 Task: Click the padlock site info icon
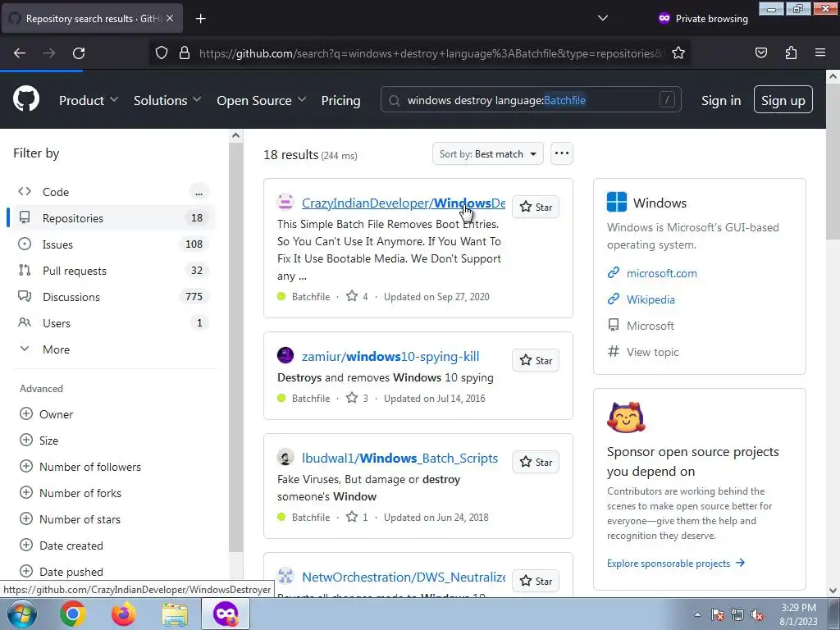coord(185,53)
